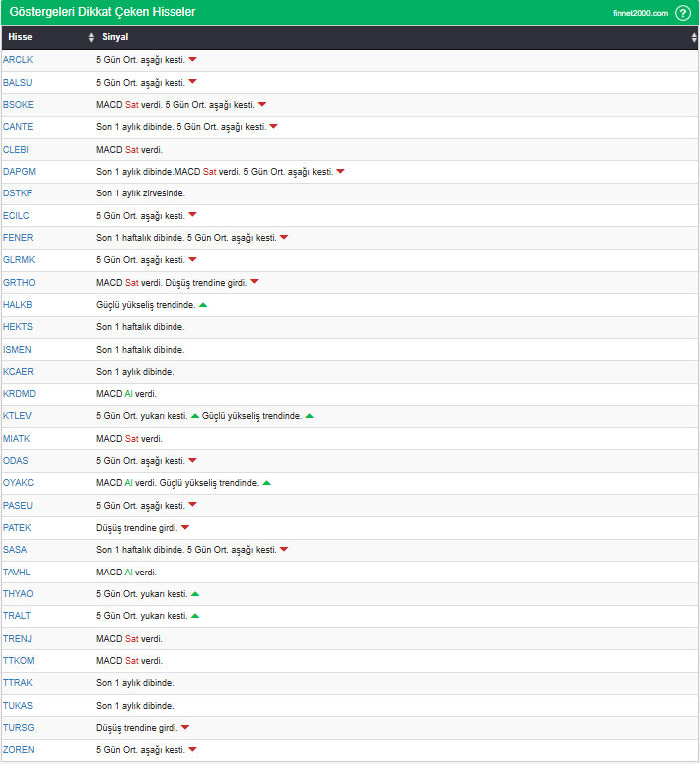Open the finnet2000.com link
The height and width of the screenshot is (764, 700).
coord(640,13)
